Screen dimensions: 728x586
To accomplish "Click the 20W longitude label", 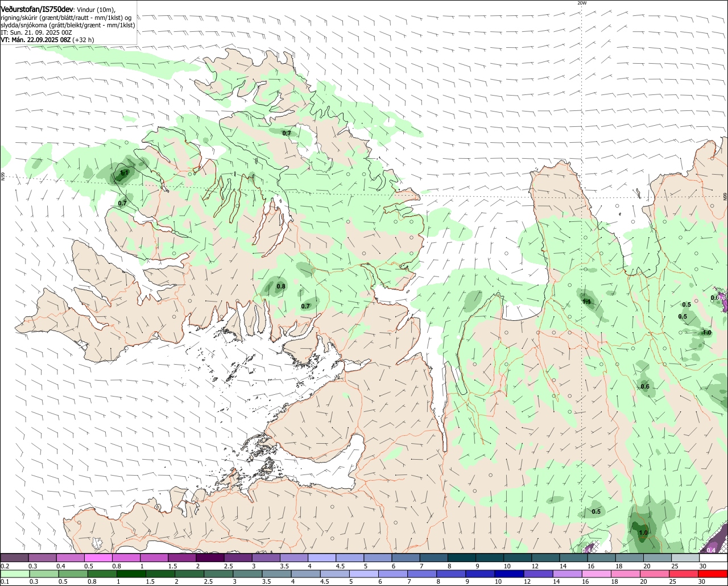I will click(581, 3).
